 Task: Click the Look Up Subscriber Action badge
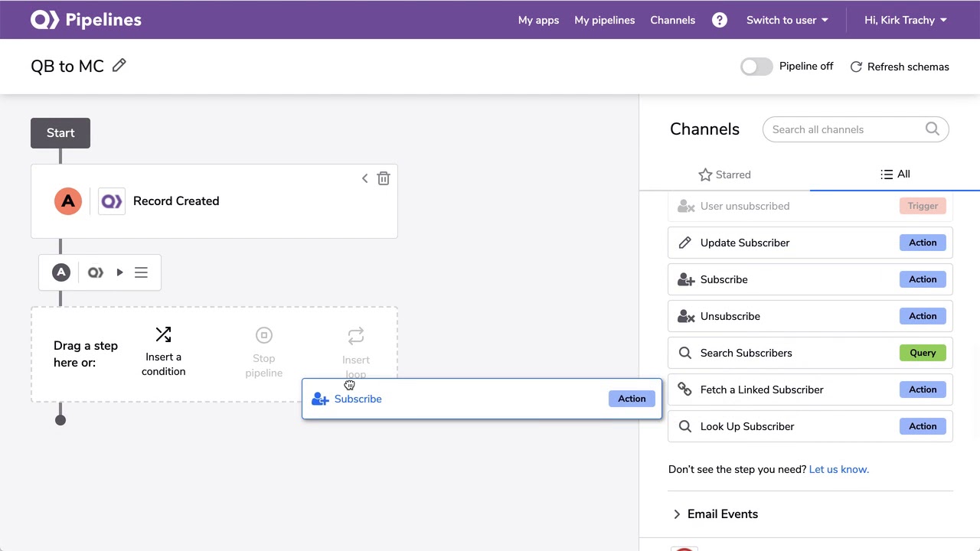[923, 426]
